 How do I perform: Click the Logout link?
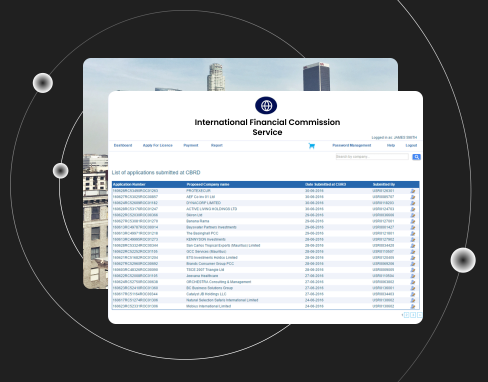411,145
